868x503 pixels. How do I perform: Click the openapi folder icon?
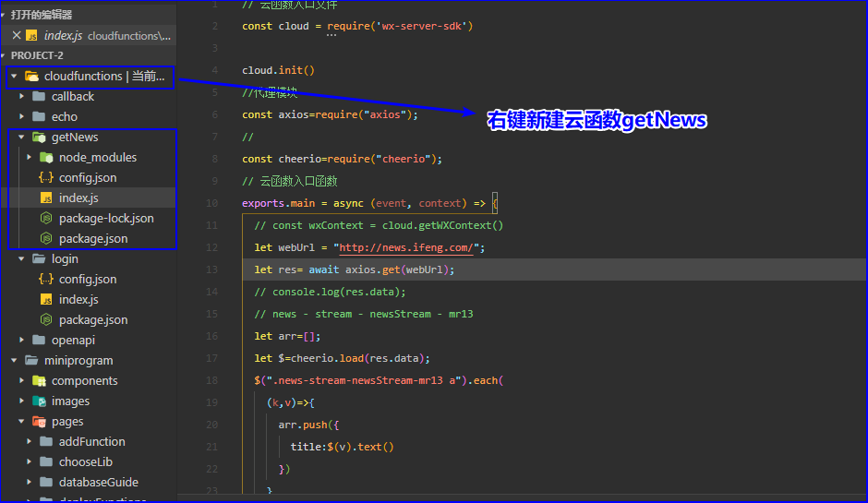click(x=39, y=340)
